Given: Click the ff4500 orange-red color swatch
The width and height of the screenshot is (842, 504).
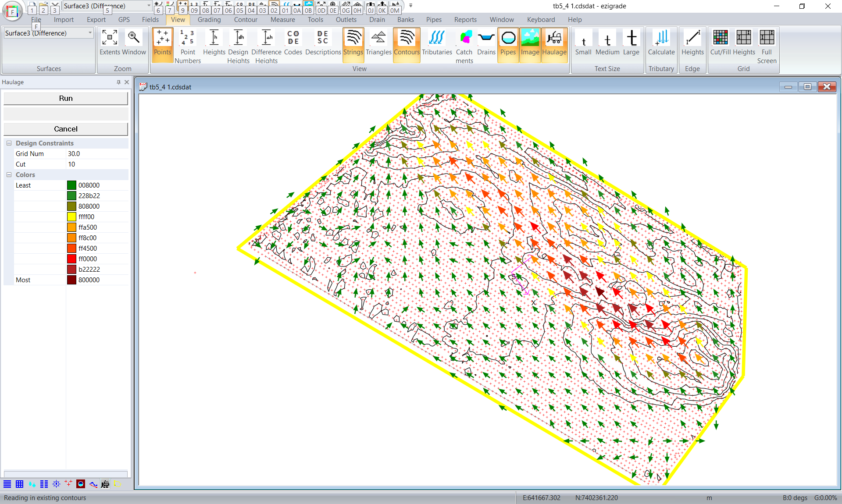Looking at the screenshot, I should click(x=72, y=248).
